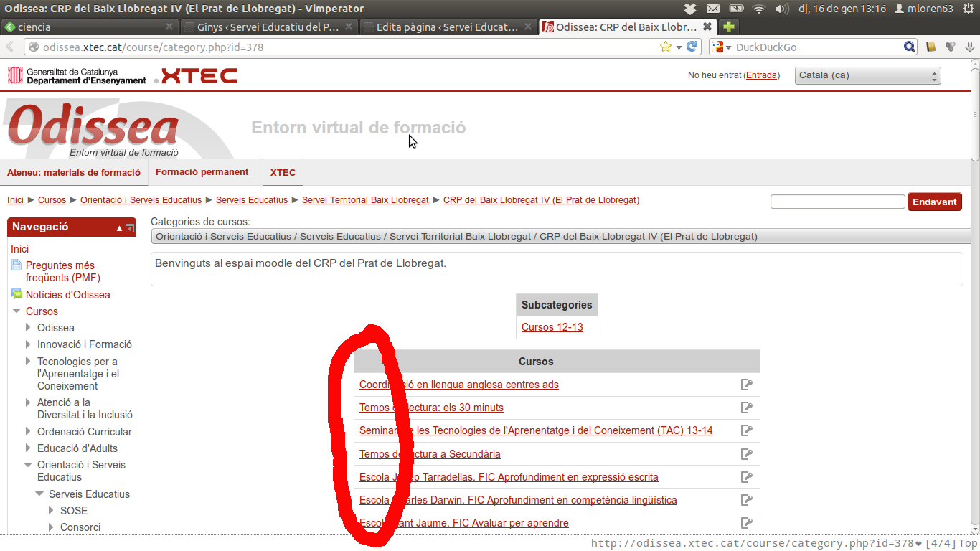
Task: Click the Entrada login link
Action: 761,75
